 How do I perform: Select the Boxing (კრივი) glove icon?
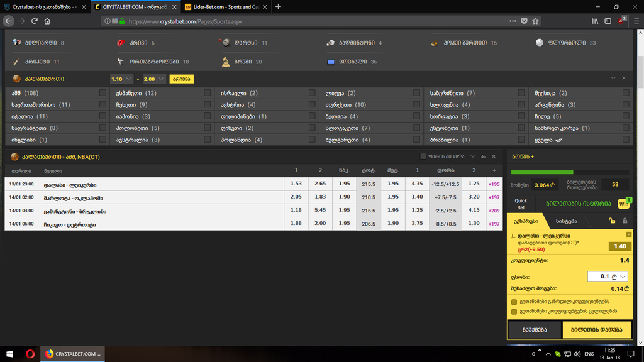(121, 42)
